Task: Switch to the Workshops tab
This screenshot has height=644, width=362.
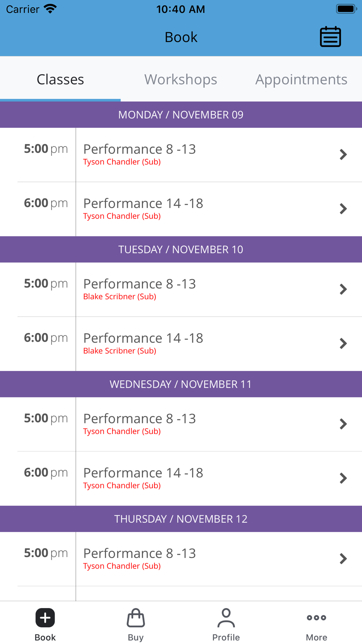Action: pyautogui.click(x=181, y=79)
